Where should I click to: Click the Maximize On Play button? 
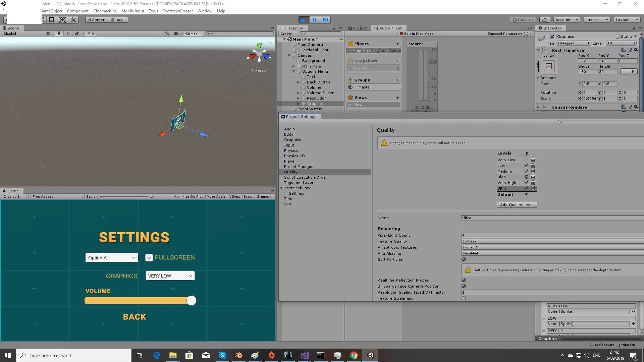pyautogui.click(x=188, y=197)
